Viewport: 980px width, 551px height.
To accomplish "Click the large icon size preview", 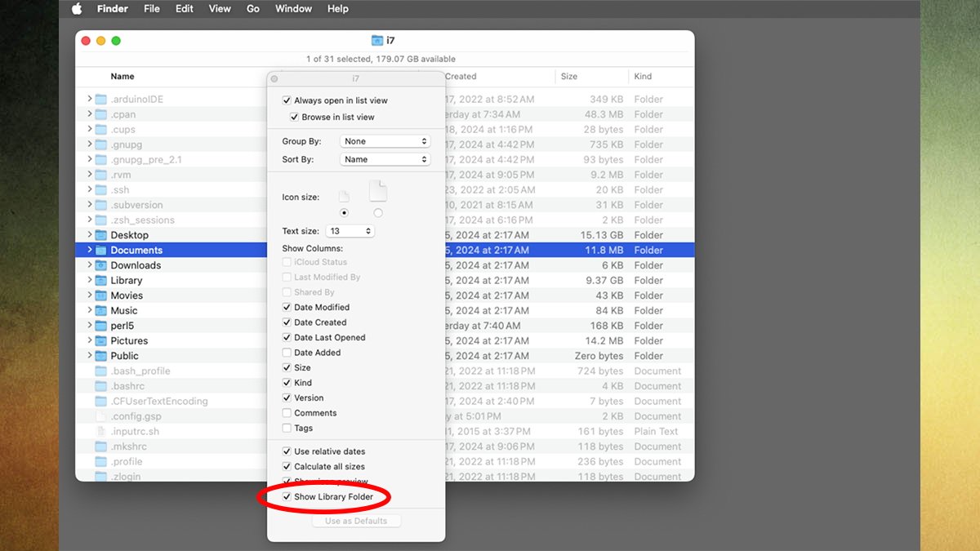I will point(378,192).
